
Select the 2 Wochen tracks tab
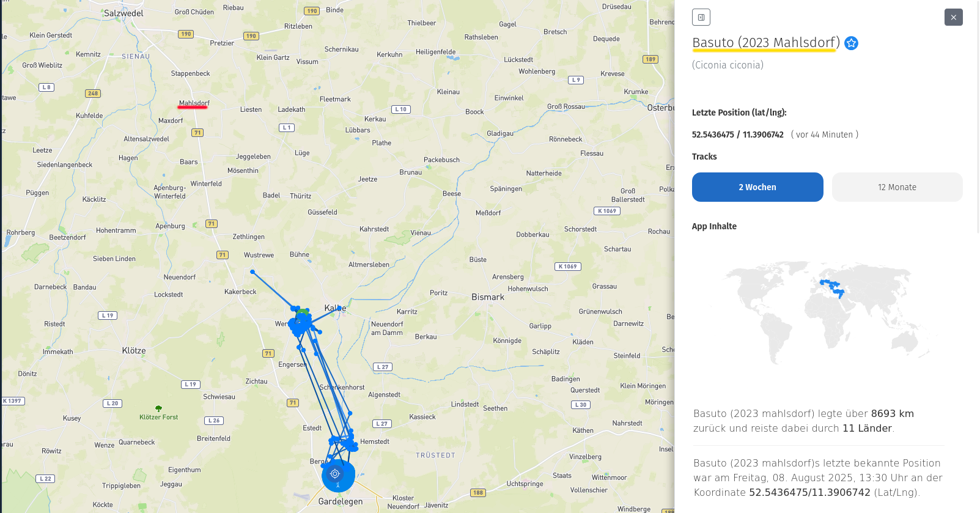click(757, 187)
